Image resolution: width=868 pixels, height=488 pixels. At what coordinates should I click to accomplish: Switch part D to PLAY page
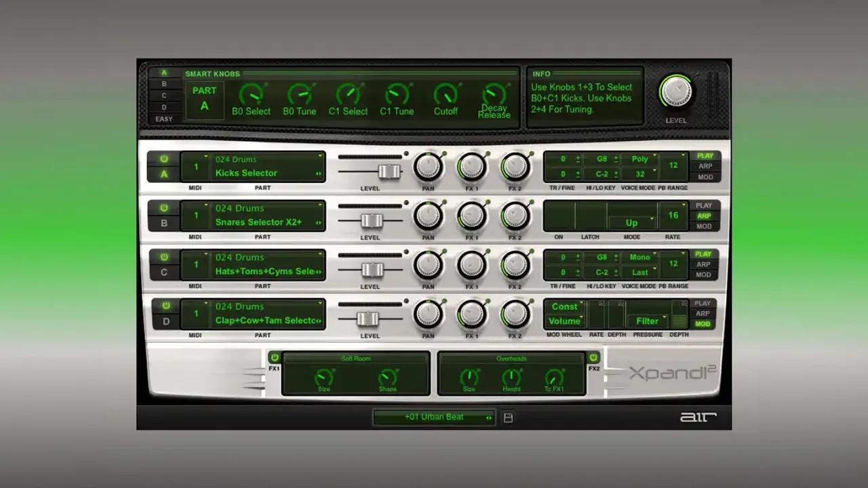click(703, 303)
